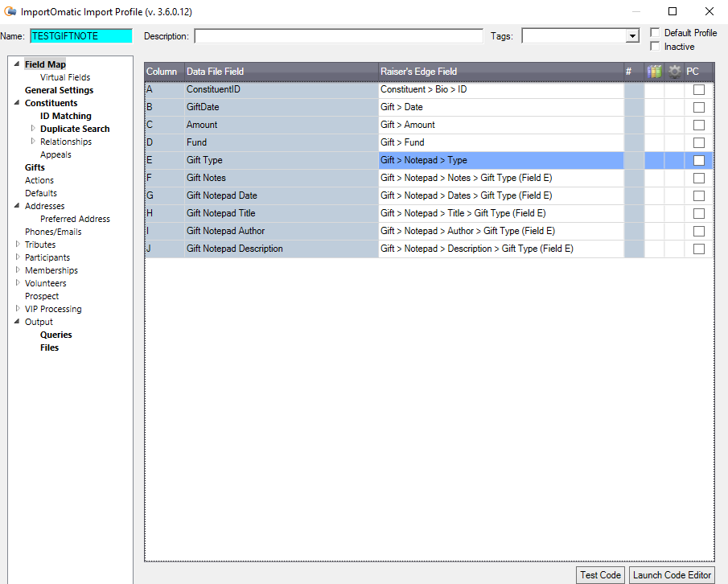
Task: Open the Tags dropdown
Action: pos(632,36)
